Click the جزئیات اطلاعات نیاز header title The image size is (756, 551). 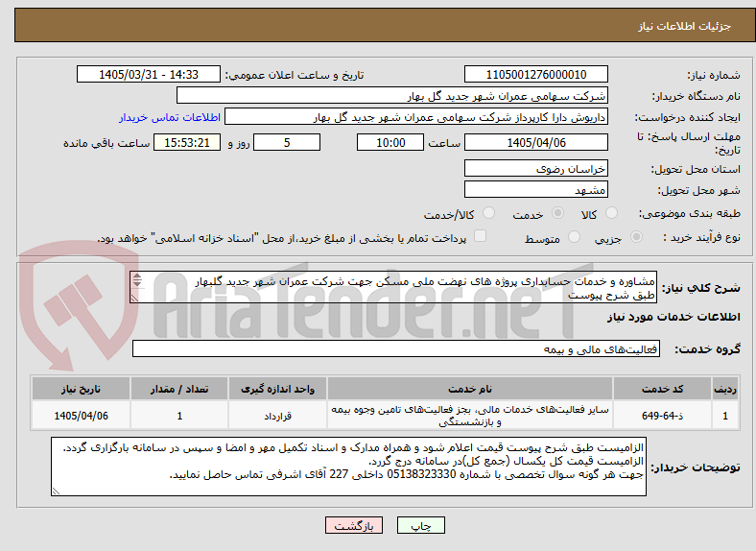tap(684, 26)
